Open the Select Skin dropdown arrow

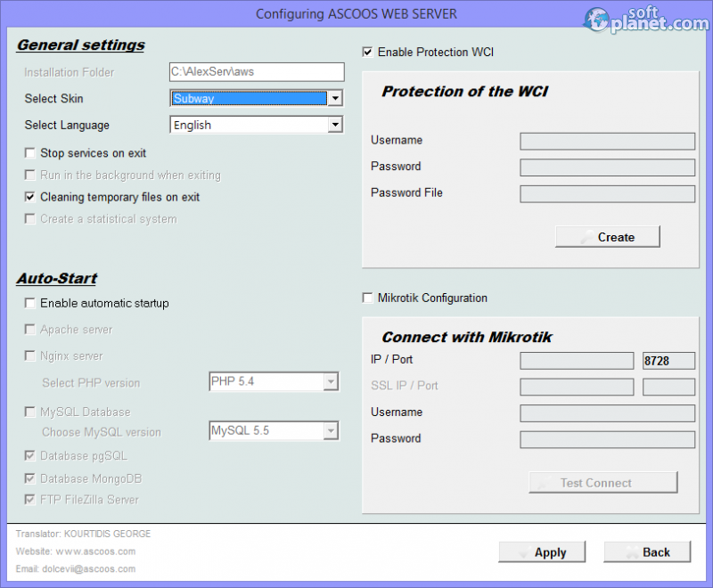click(335, 98)
